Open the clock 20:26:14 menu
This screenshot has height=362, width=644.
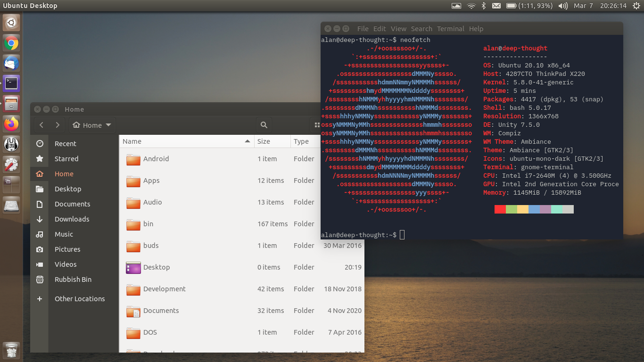coord(613,6)
